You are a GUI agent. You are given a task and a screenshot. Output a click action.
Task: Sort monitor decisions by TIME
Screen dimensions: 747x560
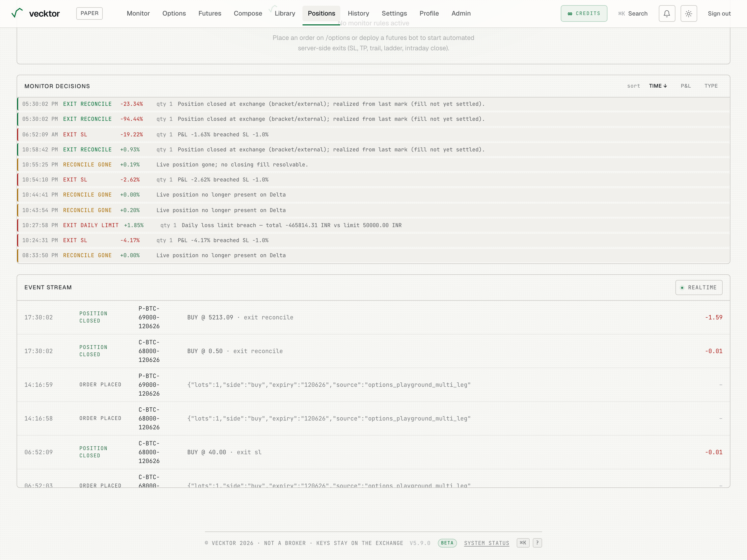[x=658, y=86]
